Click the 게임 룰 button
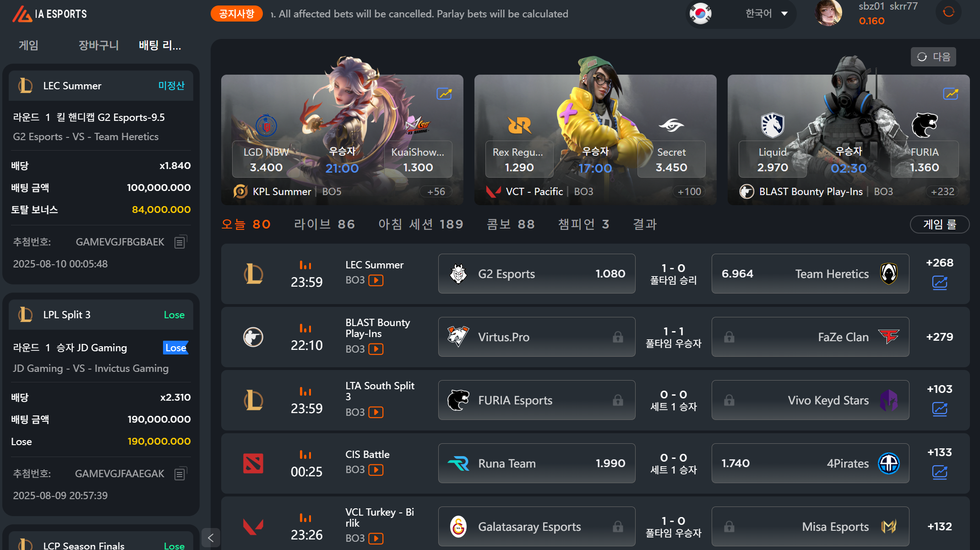 pos(940,224)
